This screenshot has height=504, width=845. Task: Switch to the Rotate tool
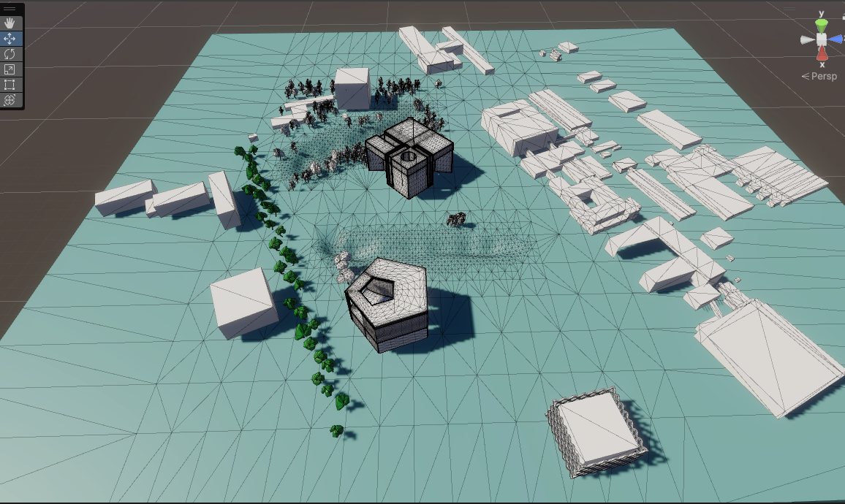[10, 53]
